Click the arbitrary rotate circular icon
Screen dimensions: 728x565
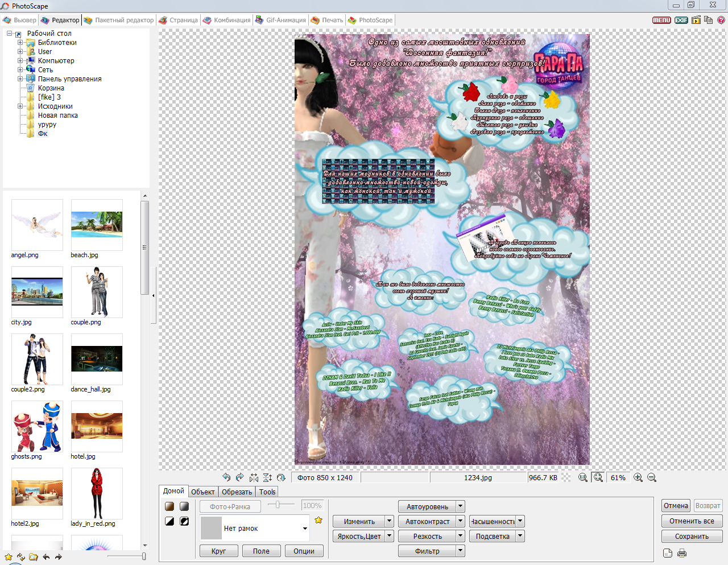tap(281, 477)
